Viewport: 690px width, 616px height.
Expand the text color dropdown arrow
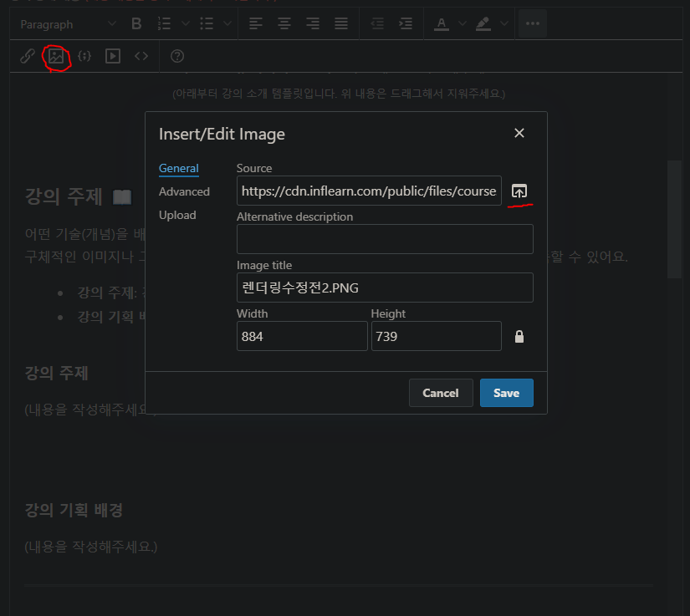pyautogui.click(x=462, y=23)
